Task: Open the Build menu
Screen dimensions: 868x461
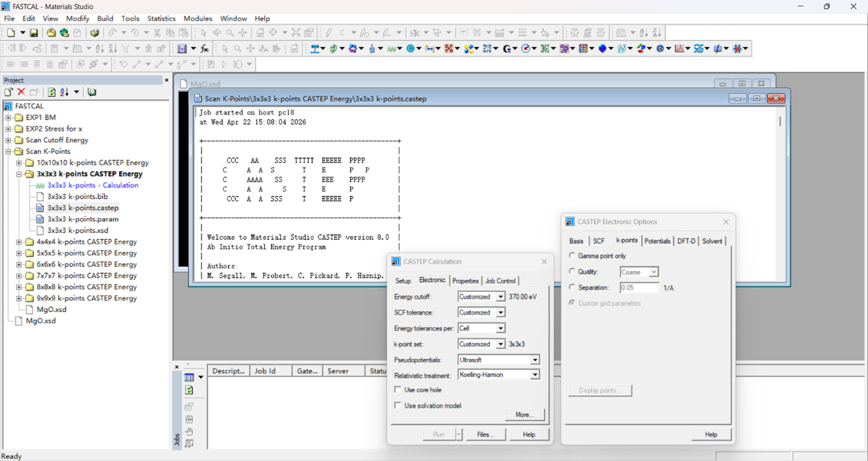Action: click(x=105, y=18)
